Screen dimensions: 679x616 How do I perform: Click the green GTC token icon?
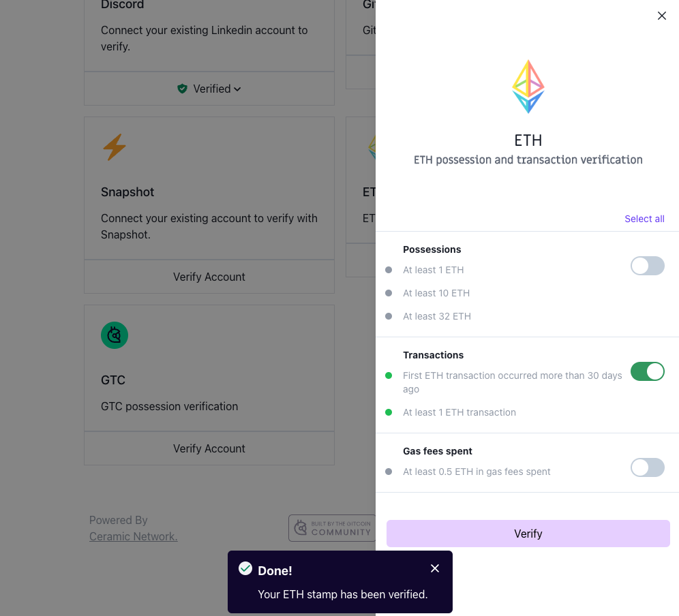[x=115, y=335]
